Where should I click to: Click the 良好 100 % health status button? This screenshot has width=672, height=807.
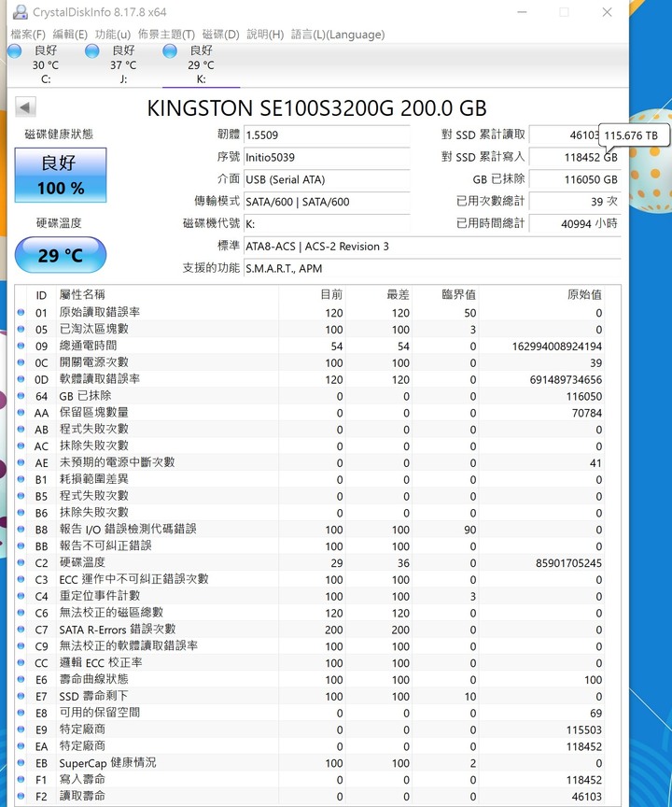pos(61,175)
